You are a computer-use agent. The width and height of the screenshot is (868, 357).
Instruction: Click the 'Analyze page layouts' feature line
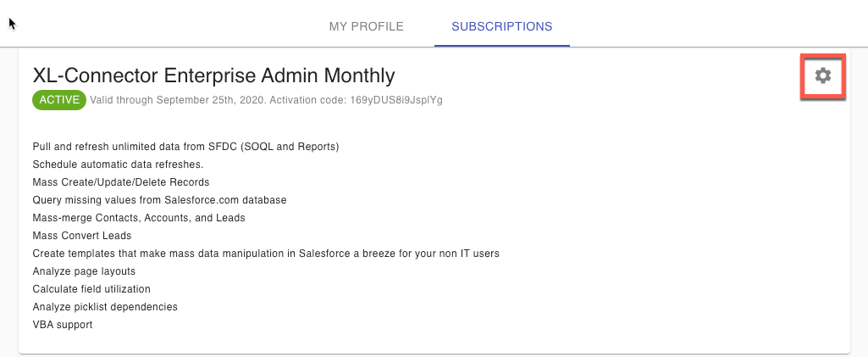tap(84, 271)
